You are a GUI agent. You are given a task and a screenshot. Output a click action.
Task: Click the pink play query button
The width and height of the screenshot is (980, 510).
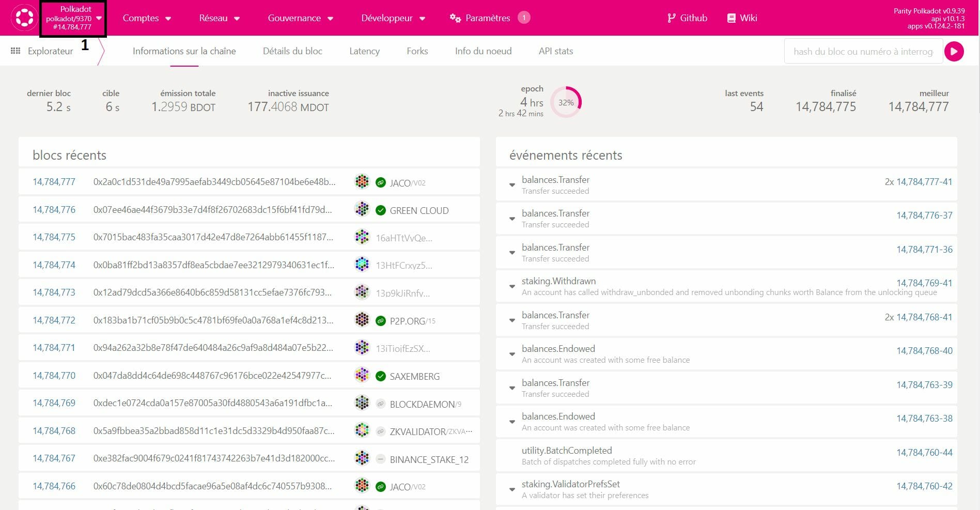(x=954, y=51)
